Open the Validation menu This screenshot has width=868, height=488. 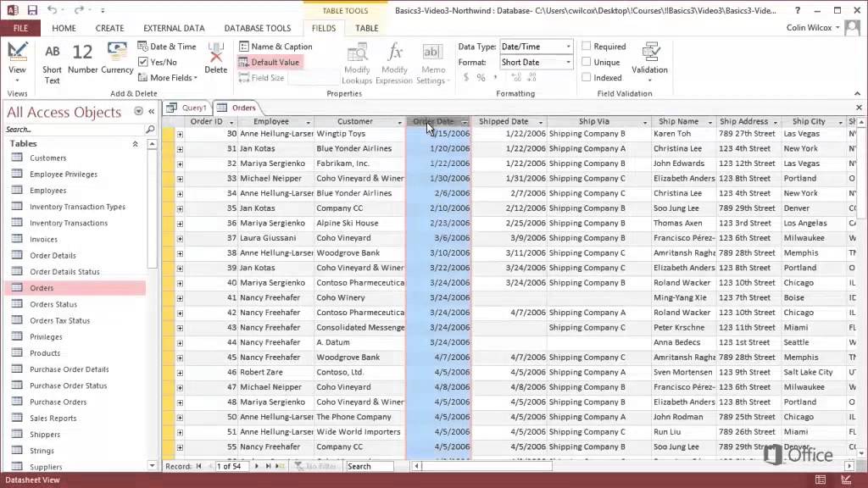pos(649,62)
